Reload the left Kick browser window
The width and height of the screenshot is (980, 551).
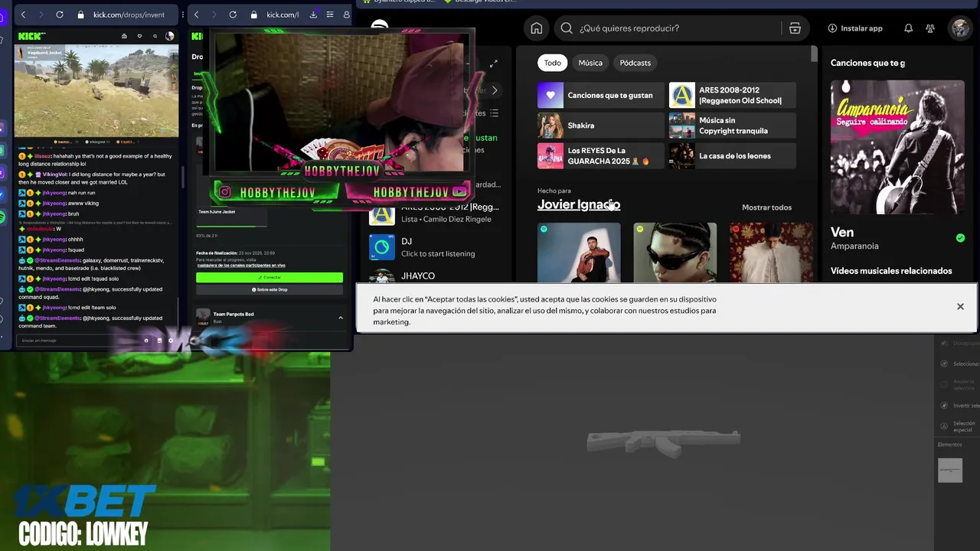coord(60,15)
